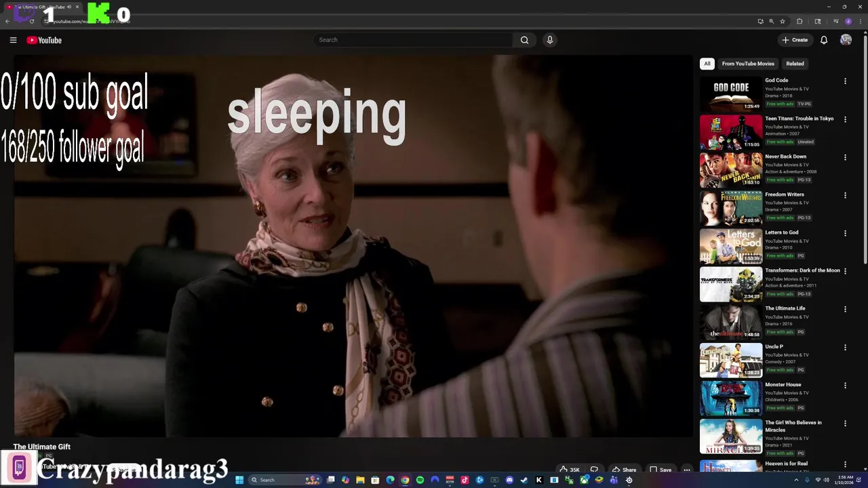868x488 pixels.
Task: Open YouTube notifications bell
Action: (x=824, y=40)
